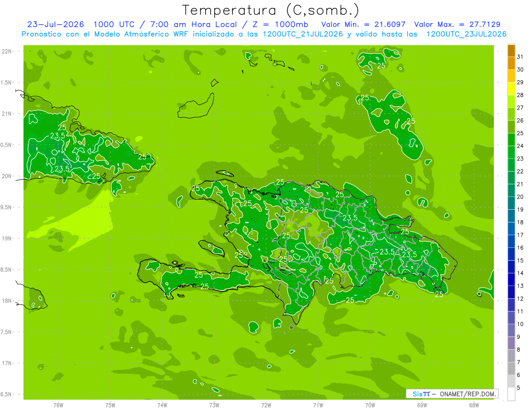This screenshot has width=532, height=411.
Task: Click the colorbar label "13"
Action: tap(520, 286)
